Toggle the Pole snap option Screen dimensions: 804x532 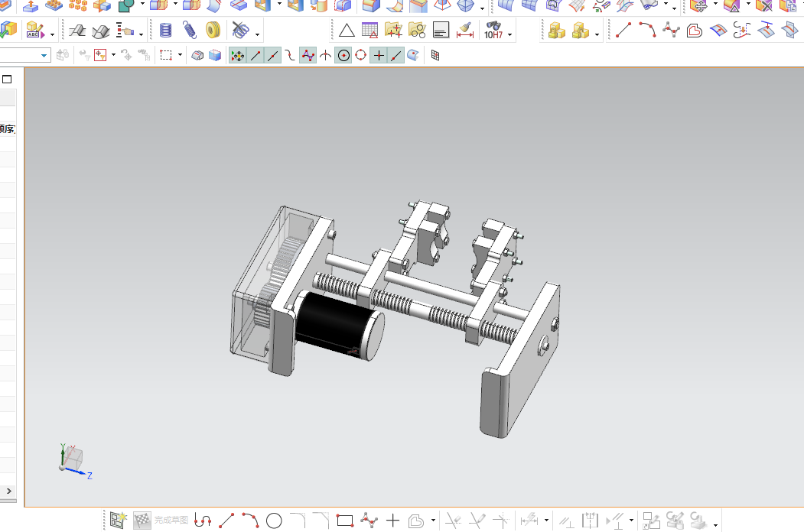308,55
